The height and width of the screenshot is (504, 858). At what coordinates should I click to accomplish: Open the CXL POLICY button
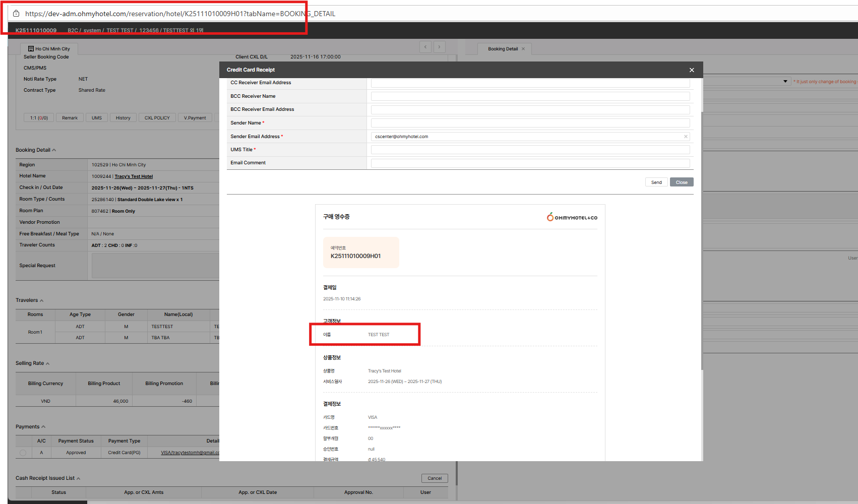[157, 118]
